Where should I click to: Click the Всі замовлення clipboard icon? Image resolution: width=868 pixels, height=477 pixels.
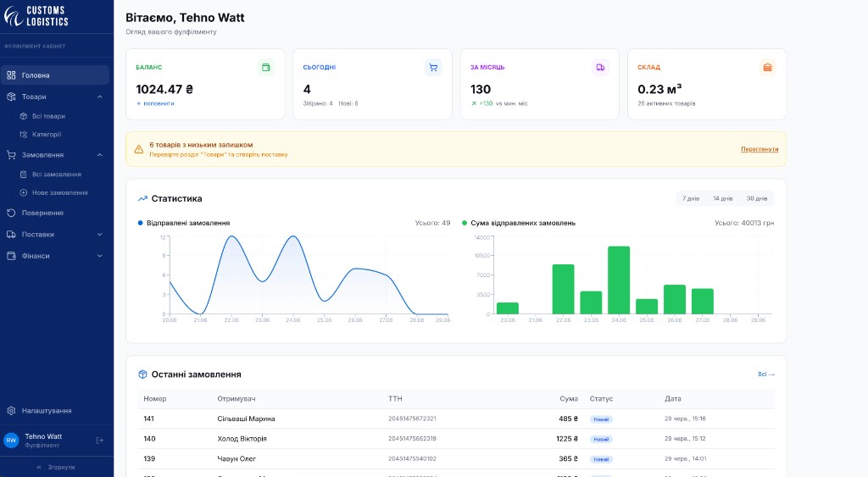[23, 175]
